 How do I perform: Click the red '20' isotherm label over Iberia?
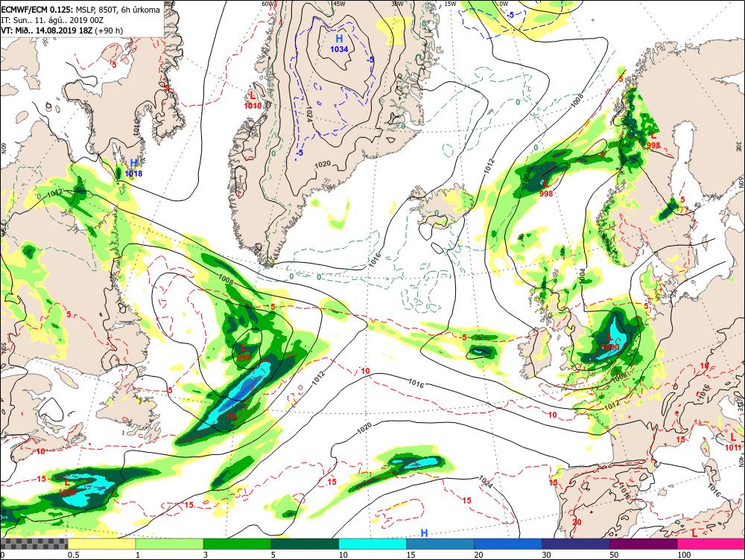(x=577, y=523)
